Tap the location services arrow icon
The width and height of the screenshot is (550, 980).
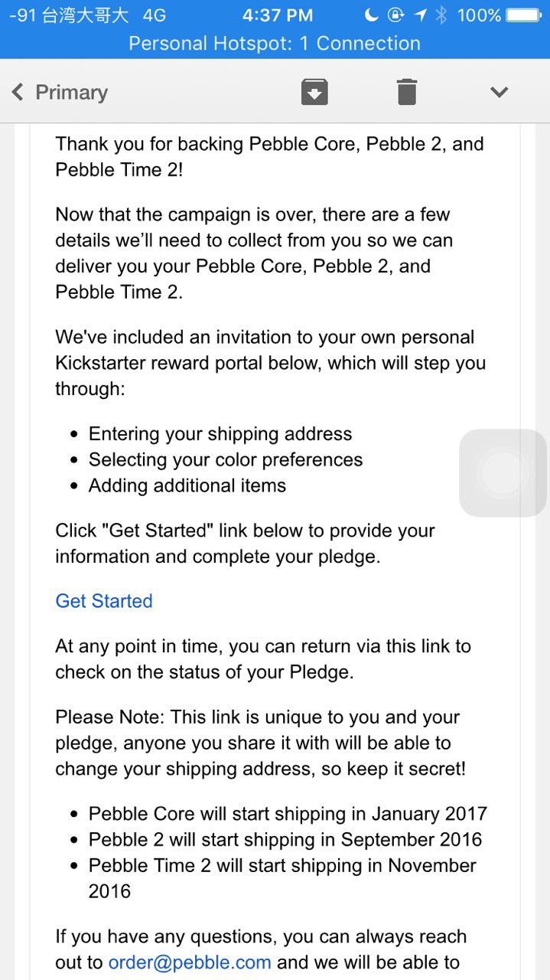tap(420, 15)
